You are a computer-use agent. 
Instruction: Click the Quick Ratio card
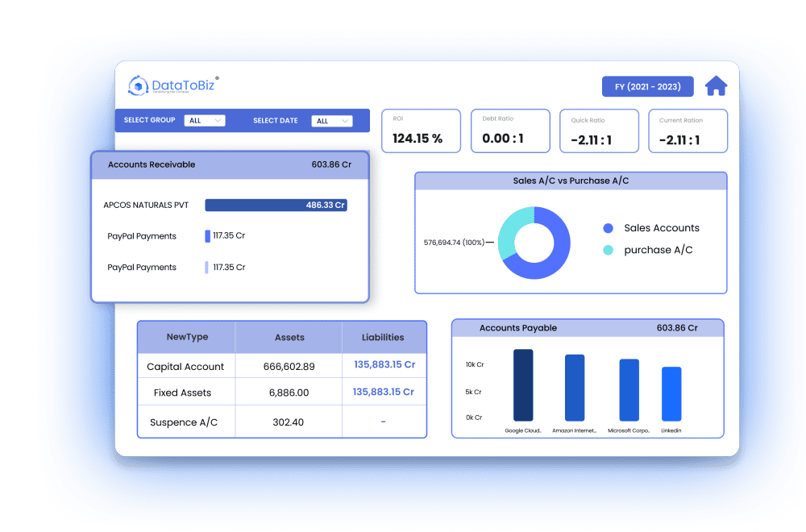pos(598,131)
